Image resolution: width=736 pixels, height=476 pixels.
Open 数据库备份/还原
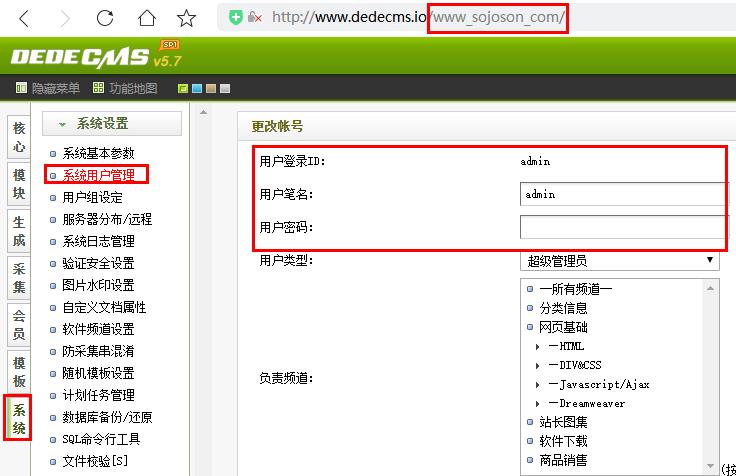pyautogui.click(x=107, y=417)
